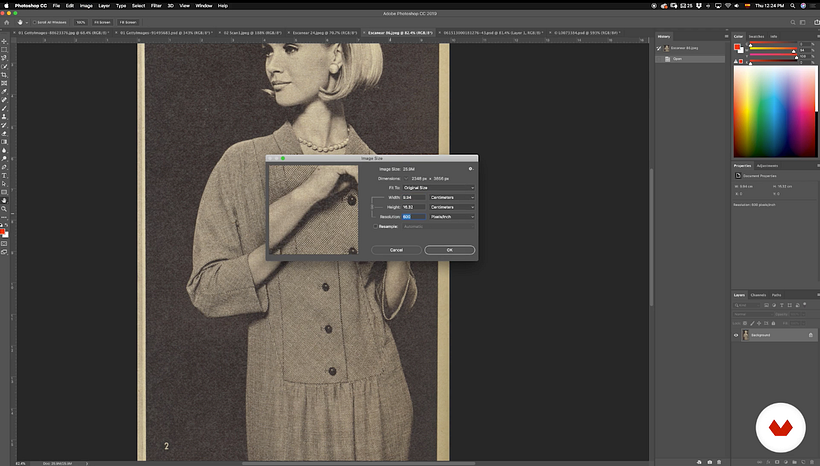Open Width units Centimeters dropdown

[452, 198]
